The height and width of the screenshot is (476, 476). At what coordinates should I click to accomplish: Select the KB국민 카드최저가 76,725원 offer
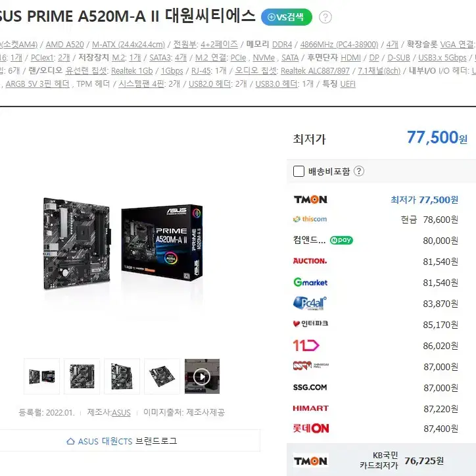point(381,460)
